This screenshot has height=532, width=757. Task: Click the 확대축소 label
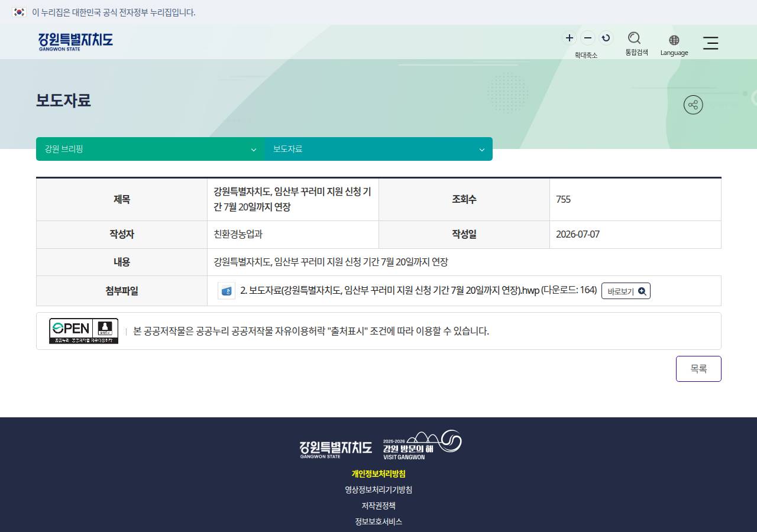(586, 55)
